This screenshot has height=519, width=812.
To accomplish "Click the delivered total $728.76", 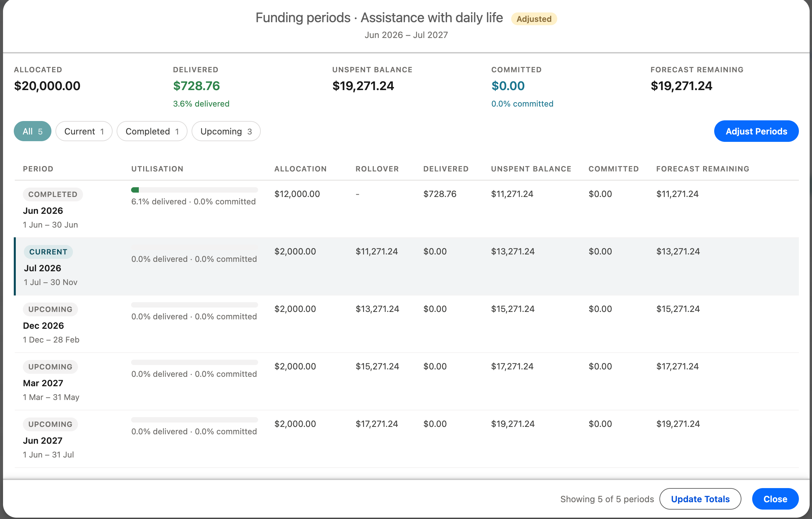I will click(x=196, y=86).
